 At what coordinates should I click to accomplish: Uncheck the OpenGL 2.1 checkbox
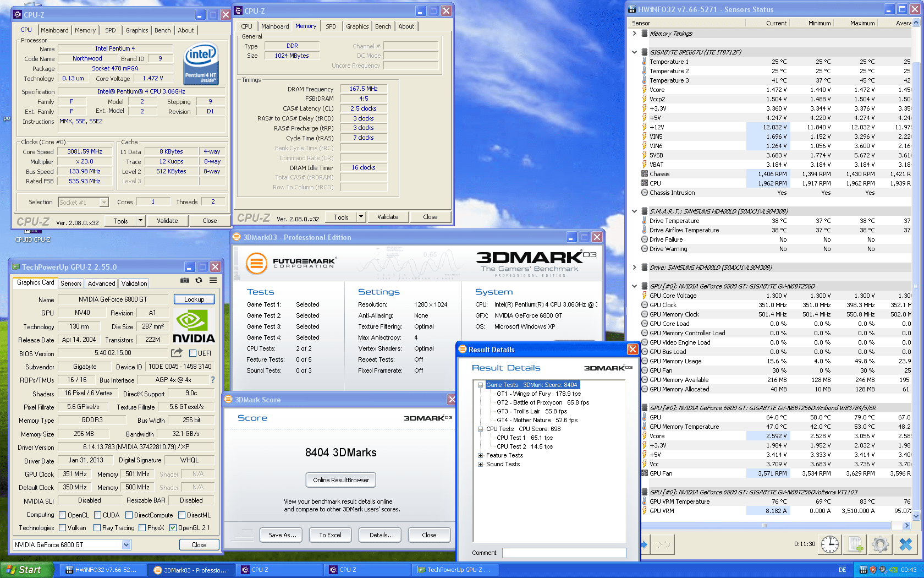click(173, 528)
